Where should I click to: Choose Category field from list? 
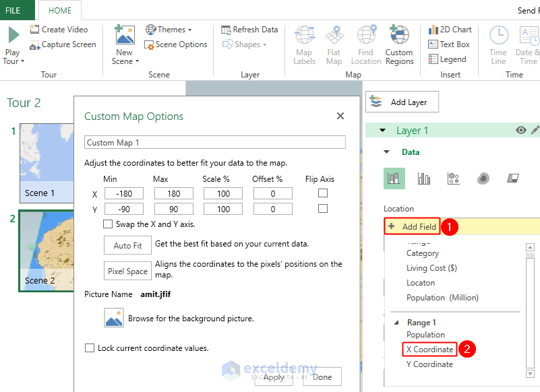click(x=423, y=253)
